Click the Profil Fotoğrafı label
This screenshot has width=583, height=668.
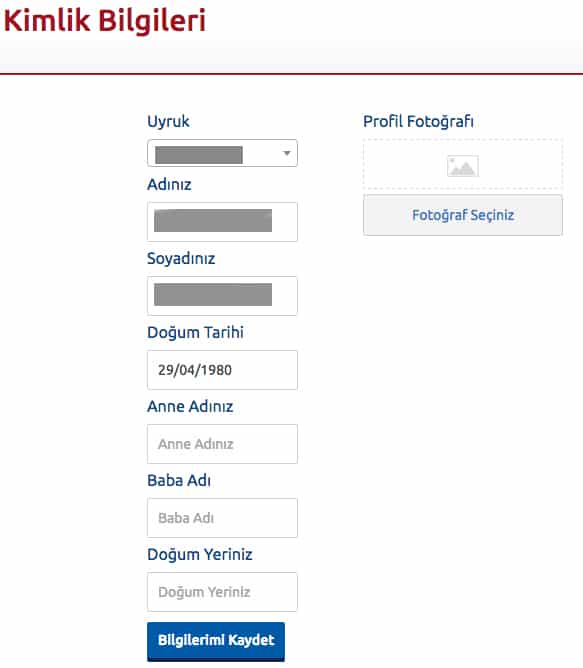tap(418, 121)
